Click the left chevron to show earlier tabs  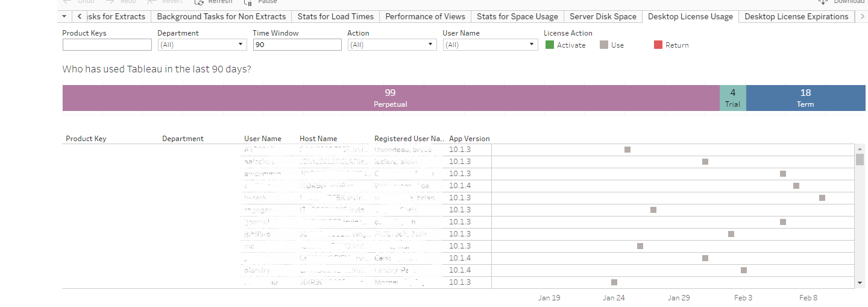point(80,16)
